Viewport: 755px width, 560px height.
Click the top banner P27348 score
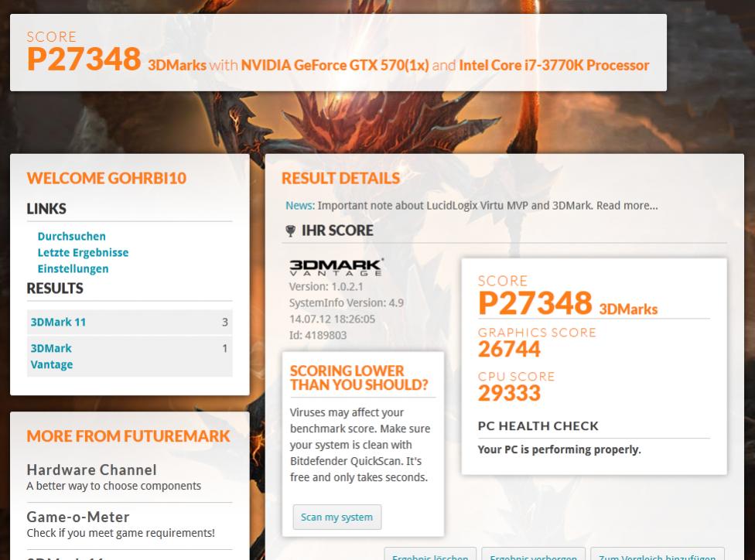pos(84,60)
